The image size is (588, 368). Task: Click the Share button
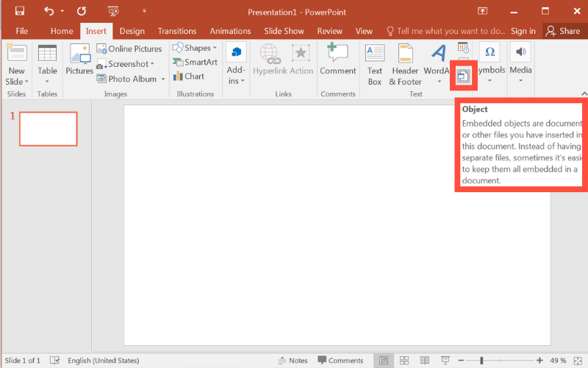click(562, 31)
